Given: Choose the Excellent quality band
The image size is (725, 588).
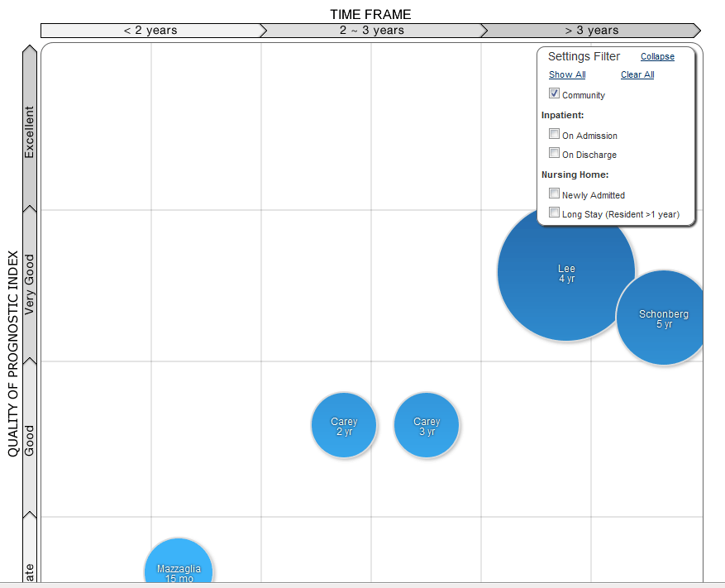Looking at the screenshot, I should point(30,131).
